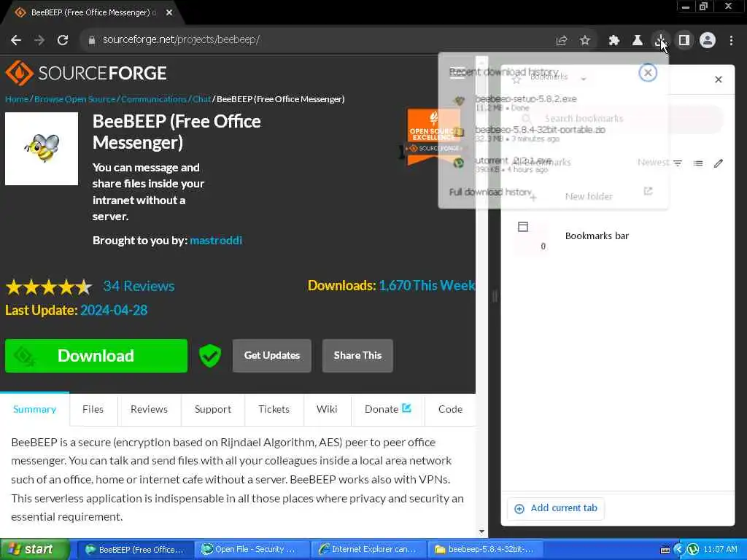Expand hidden tray icons arrow
Screen dimensions: 747x560
click(679, 550)
